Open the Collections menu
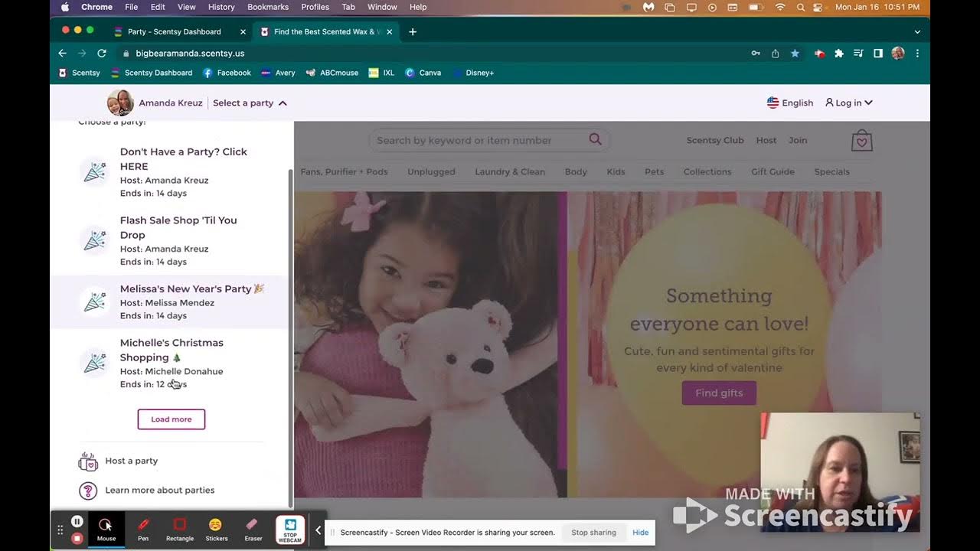 (x=707, y=171)
